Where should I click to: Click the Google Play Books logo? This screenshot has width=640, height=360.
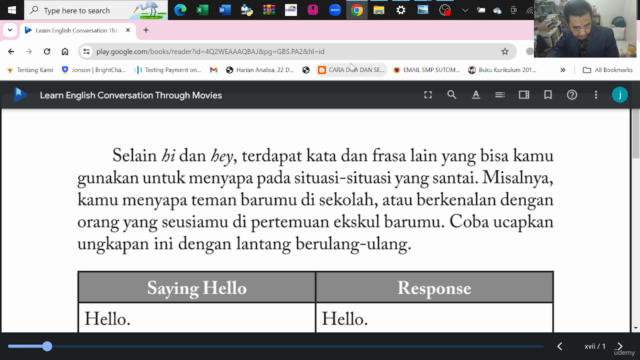click(20, 95)
